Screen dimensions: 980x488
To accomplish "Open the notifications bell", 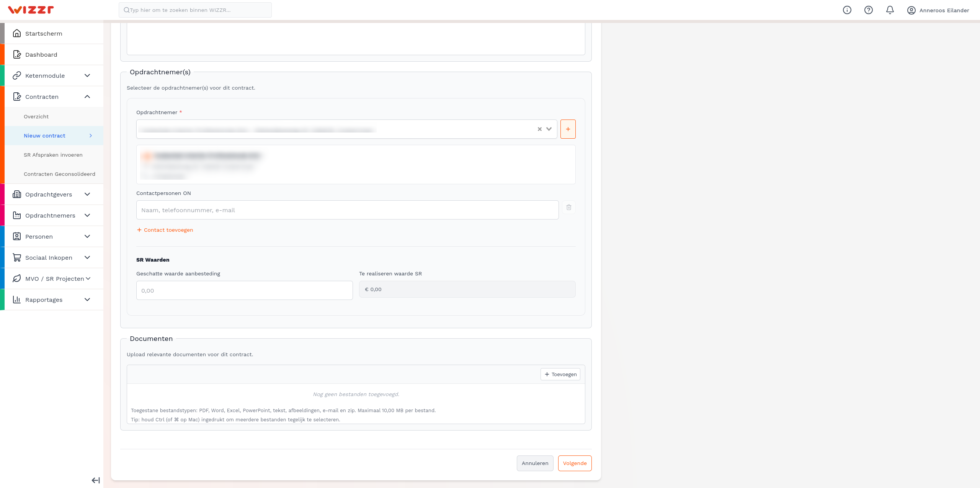I will pyautogui.click(x=890, y=10).
